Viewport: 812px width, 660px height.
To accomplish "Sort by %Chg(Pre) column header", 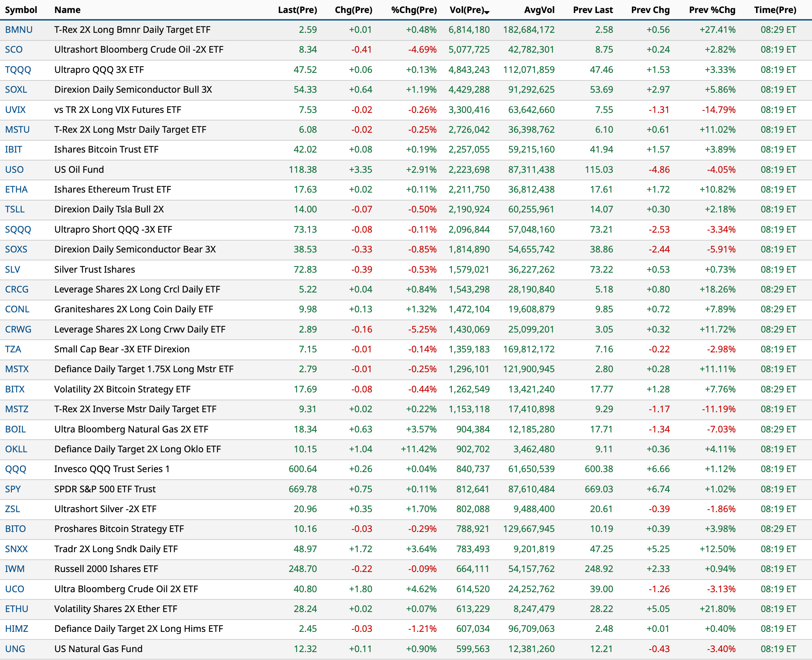I will tap(414, 10).
